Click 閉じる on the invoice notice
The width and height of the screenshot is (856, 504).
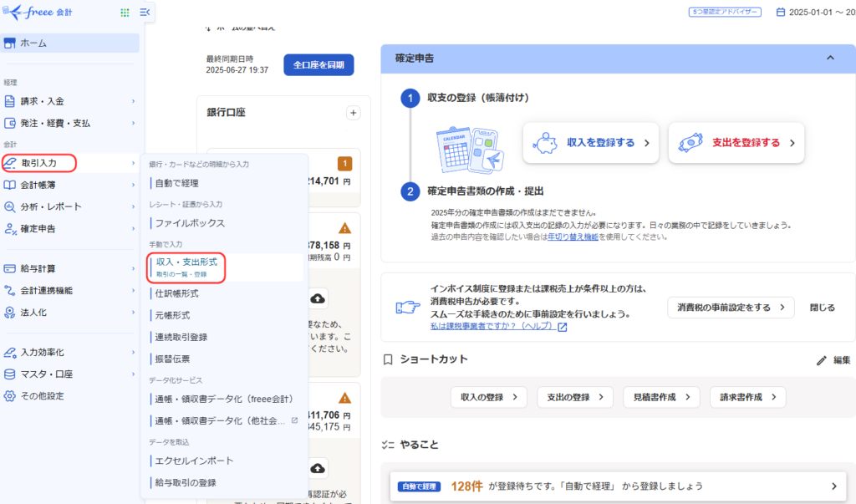(822, 308)
